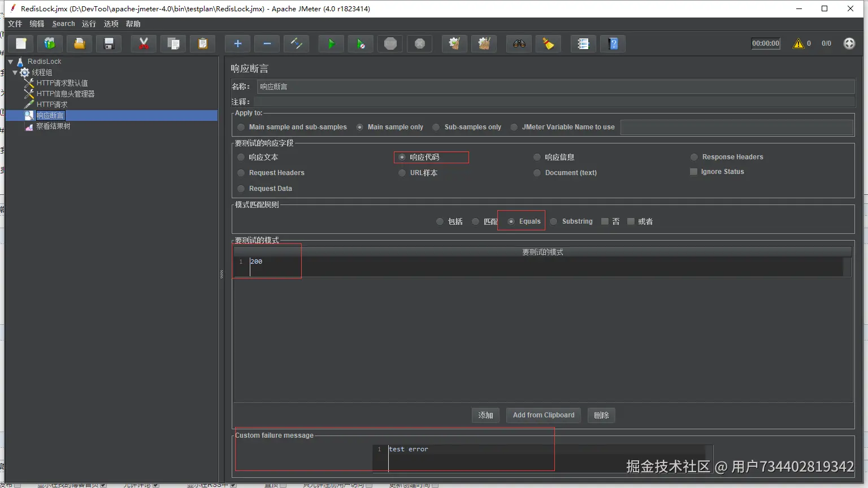Select Response Headers radio button

click(694, 157)
